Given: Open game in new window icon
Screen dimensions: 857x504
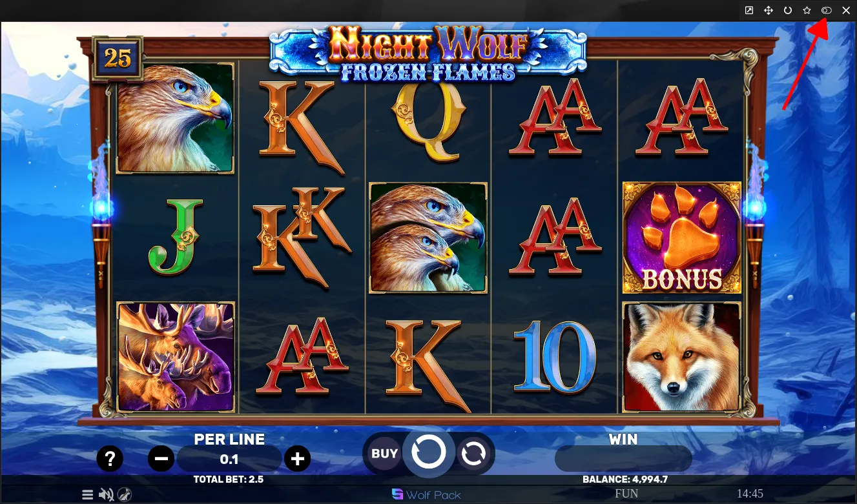Looking at the screenshot, I should (749, 10).
